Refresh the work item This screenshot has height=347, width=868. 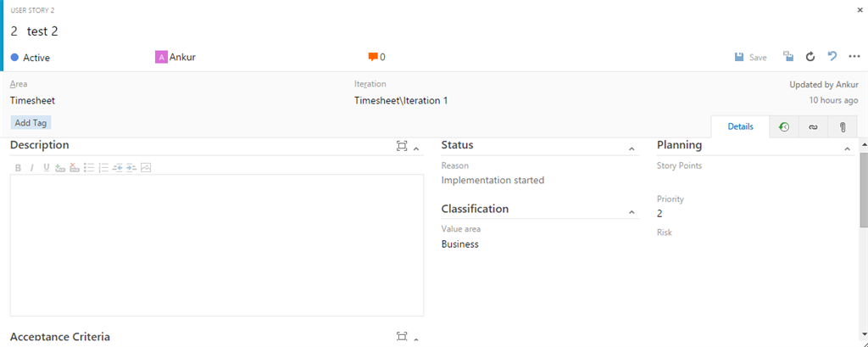coord(810,57)
